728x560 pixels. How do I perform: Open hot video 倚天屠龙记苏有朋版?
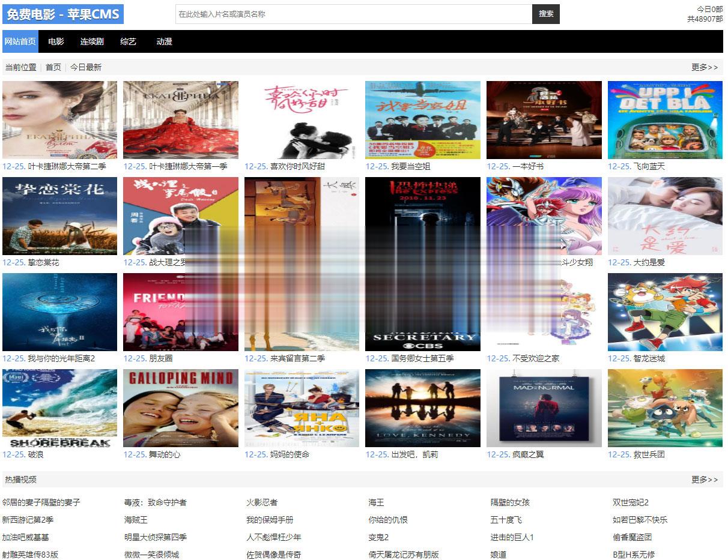click(404, 555)
